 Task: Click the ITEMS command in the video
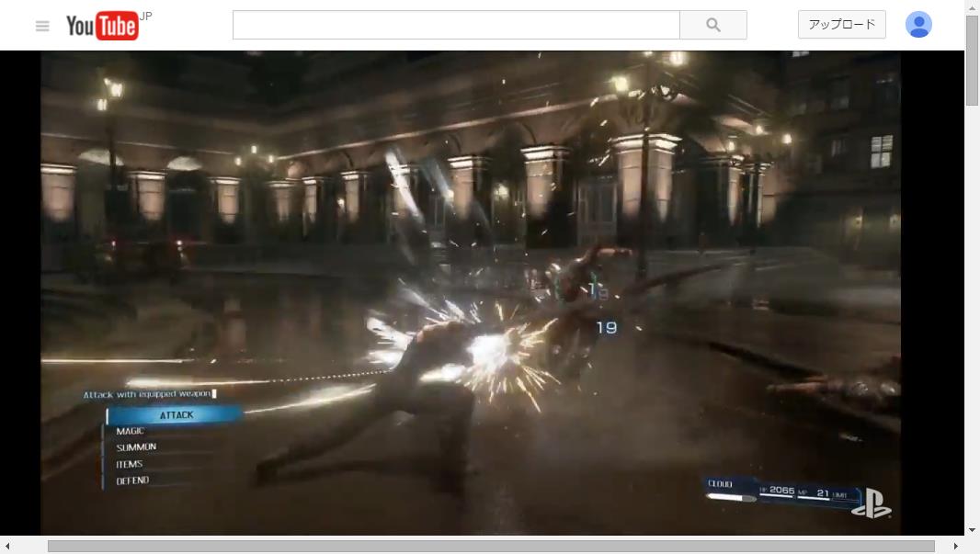pyautogui.click(x=130, y=464)
